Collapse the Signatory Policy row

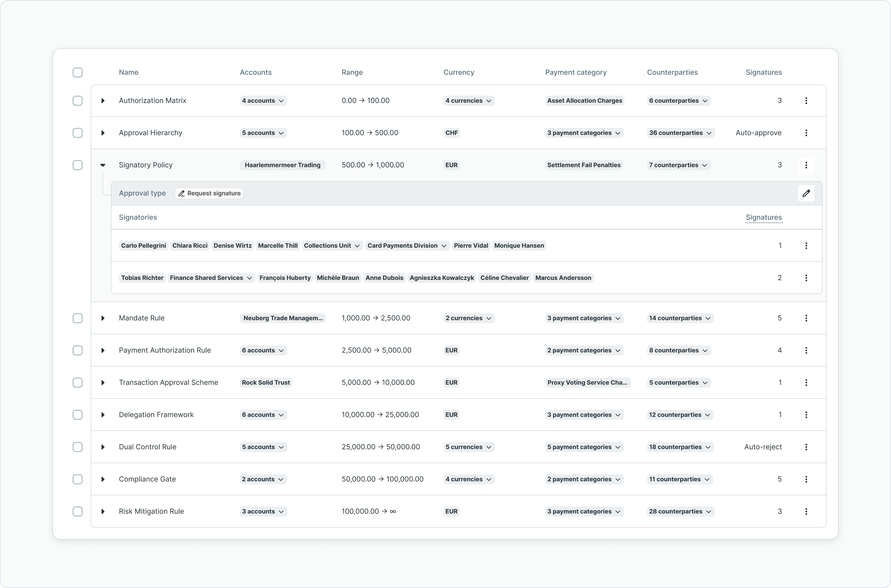point(103,165)
